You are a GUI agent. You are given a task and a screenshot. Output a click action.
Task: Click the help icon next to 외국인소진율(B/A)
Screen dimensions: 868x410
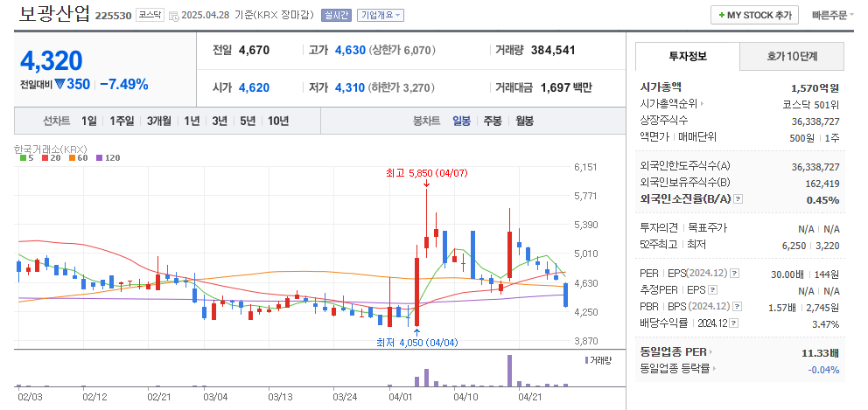pos(738,199)
